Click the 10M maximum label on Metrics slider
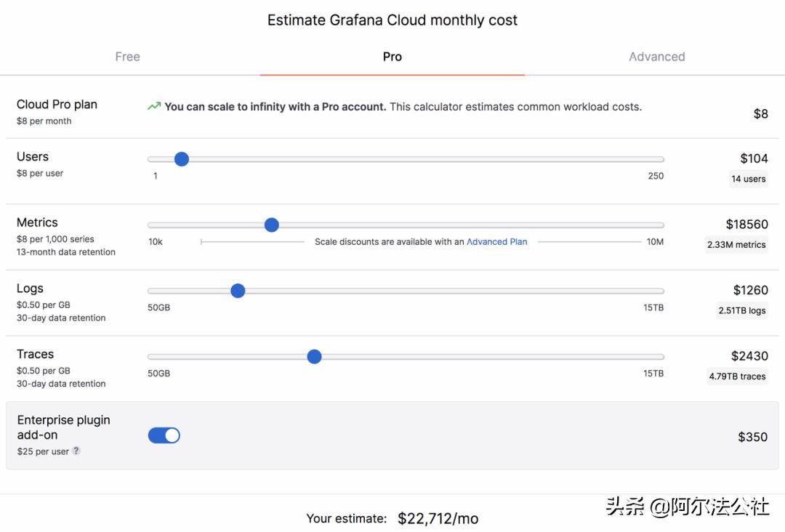 [x=655, y=242]
